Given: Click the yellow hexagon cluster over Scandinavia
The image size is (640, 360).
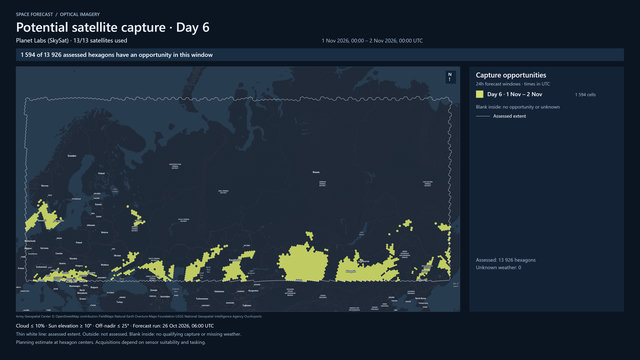Looking at the screenshot, I should click(43, 216).
